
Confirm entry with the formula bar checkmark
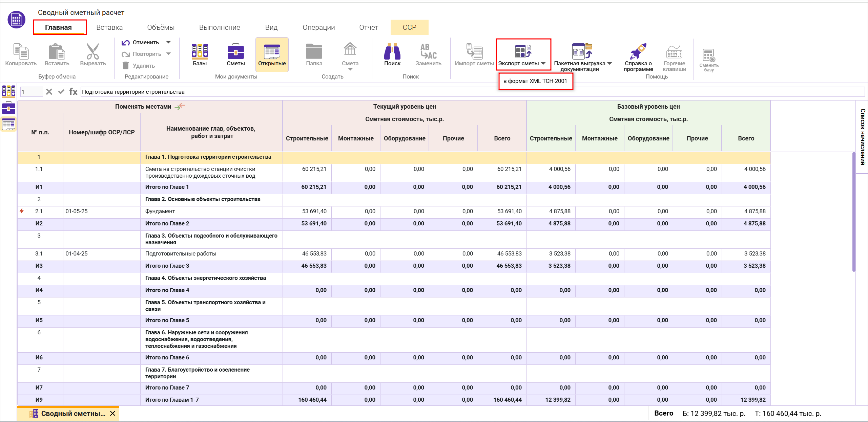[x=61, y=92]
